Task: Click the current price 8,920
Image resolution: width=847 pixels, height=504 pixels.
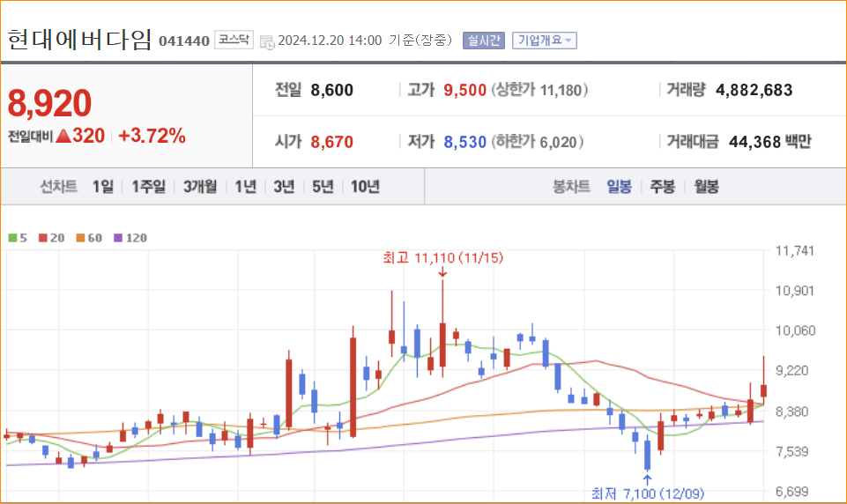Action: click(49, 103)
